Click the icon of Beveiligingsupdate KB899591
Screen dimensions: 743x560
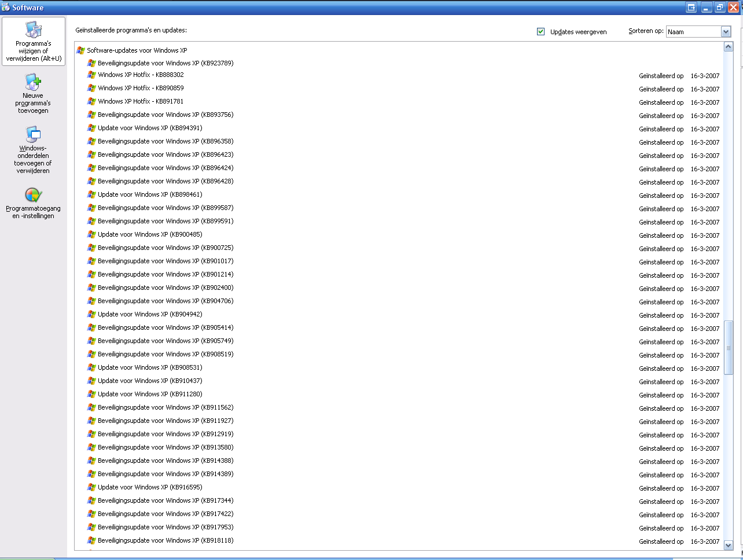(x=91, y=221)
